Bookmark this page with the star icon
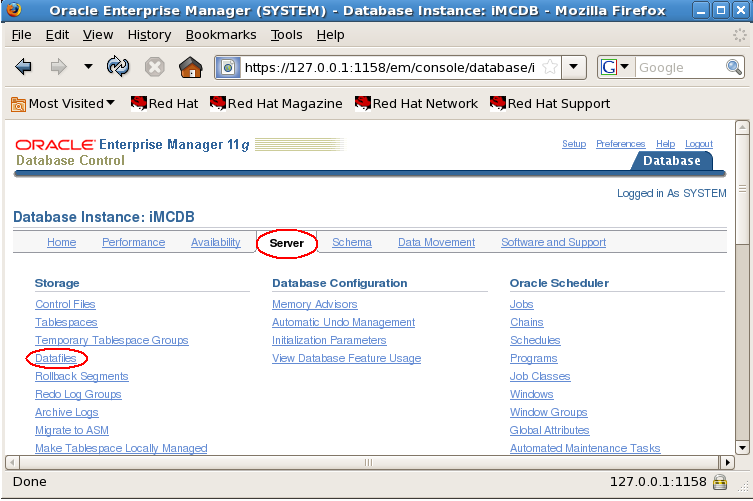 coord(550,67)
